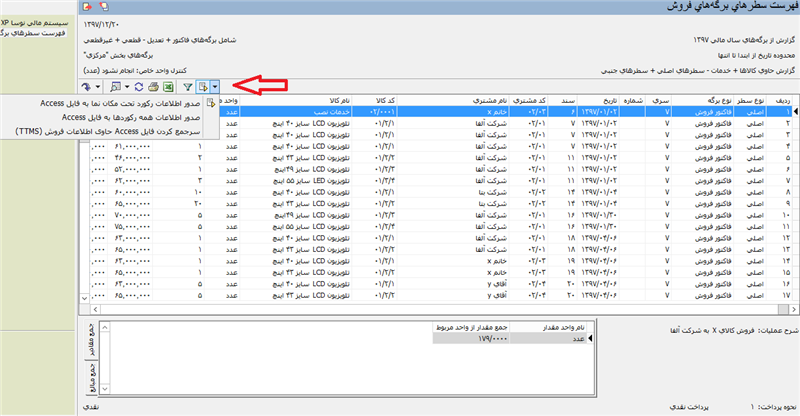Select 'صدور اطلاعات همه رکوردها به فایل Access'
800x416 pixels.
(139, 117)
